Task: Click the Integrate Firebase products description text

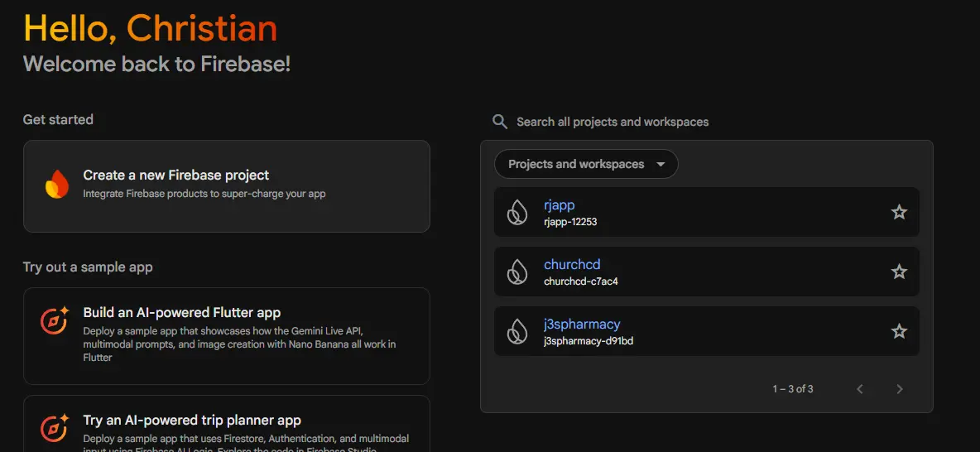Action: point(204,194)
